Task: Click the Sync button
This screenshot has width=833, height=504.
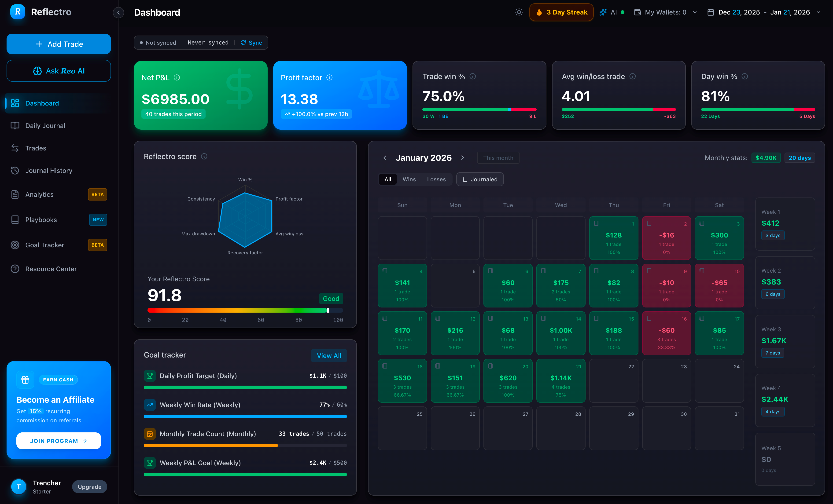Action: tap(251, 43)
